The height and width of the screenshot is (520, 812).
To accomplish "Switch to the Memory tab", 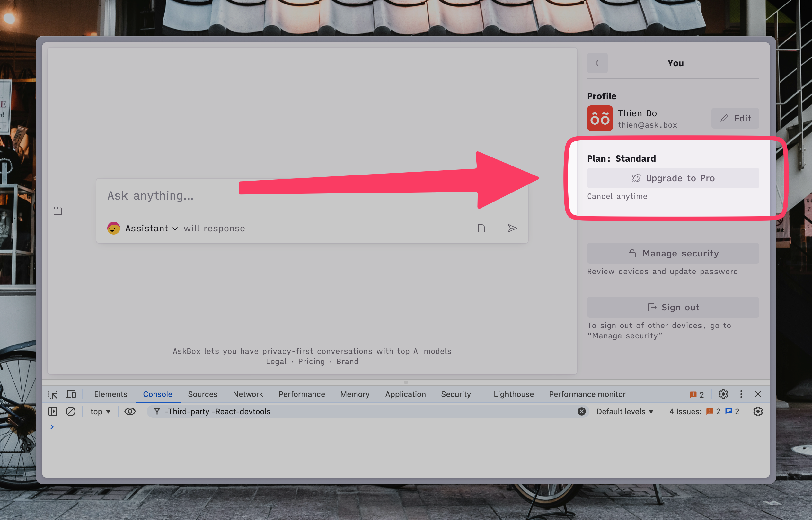I will 355,394.
